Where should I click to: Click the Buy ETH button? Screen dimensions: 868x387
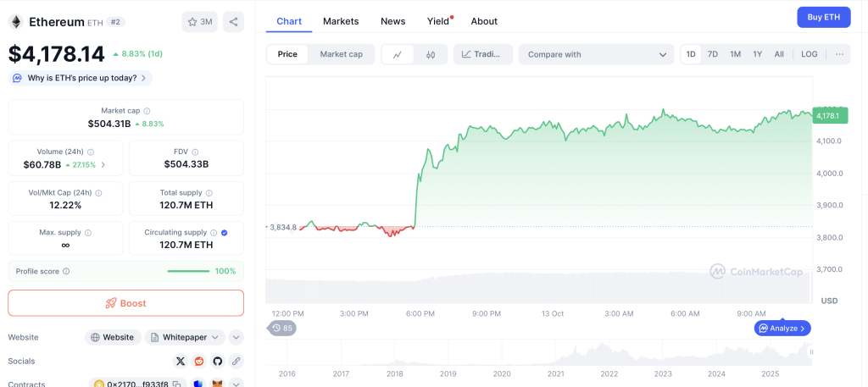pyautogui.click(x=823, y=17)
